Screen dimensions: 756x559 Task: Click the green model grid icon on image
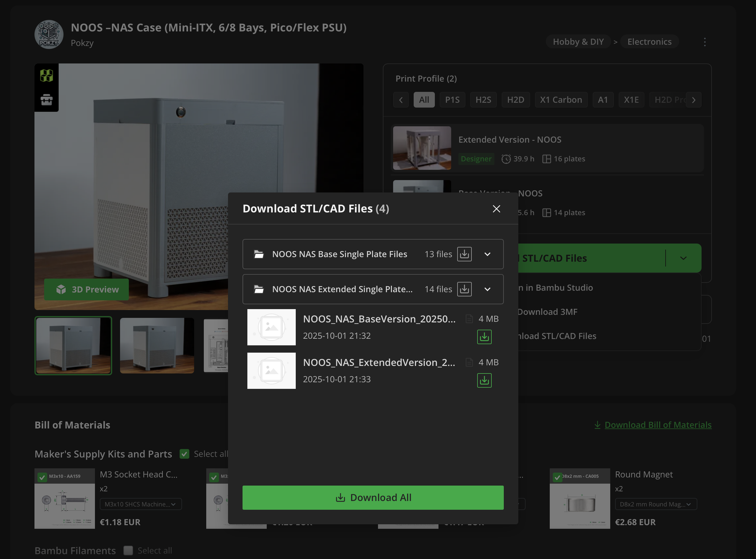coord(46,76)
